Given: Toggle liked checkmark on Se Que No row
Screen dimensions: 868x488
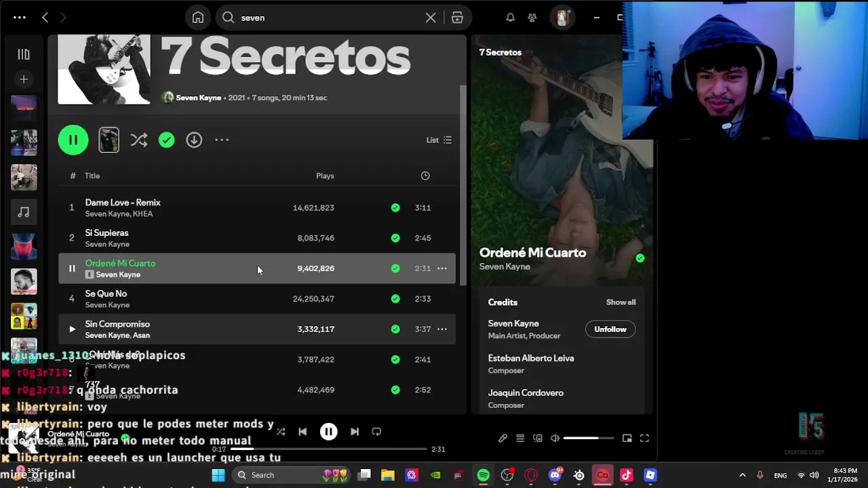Looking at the screenshot, I should click(x=395, y=299).
